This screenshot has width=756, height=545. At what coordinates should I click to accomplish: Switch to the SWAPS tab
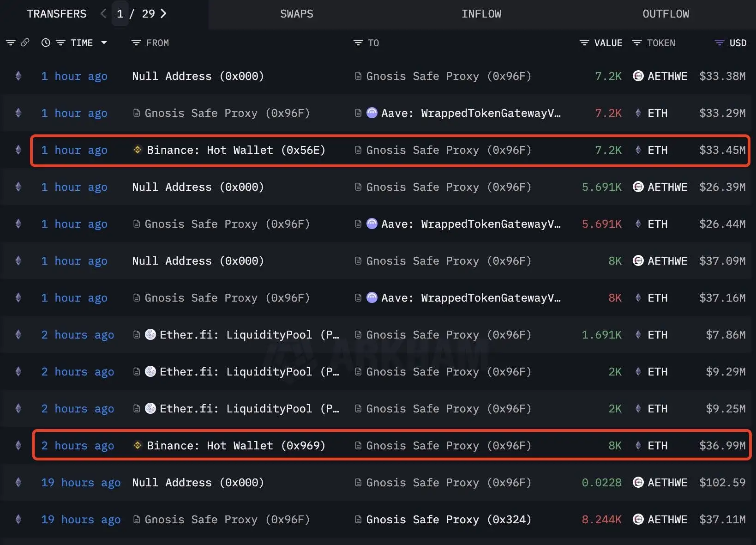296,14
